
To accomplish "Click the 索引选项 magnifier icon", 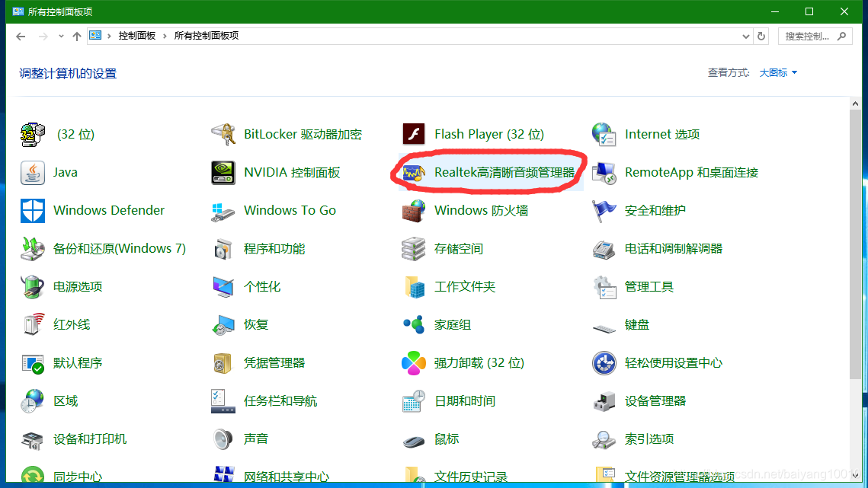I will (604, 440).
